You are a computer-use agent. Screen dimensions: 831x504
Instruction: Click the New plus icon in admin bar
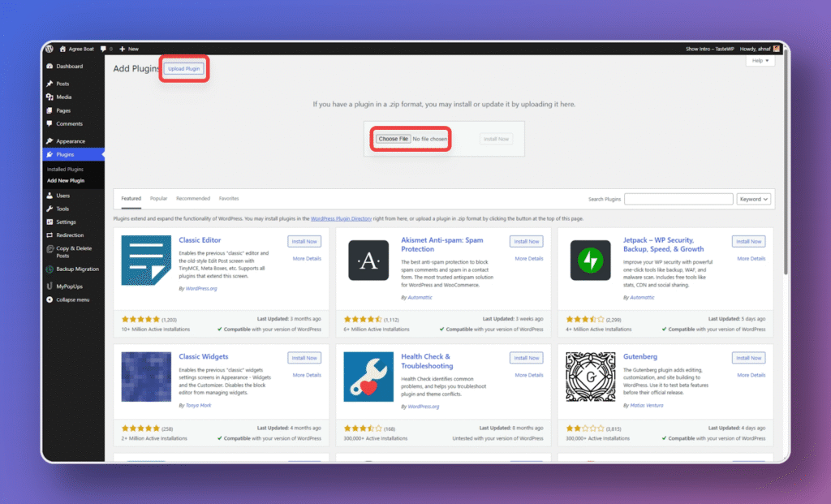122,49
